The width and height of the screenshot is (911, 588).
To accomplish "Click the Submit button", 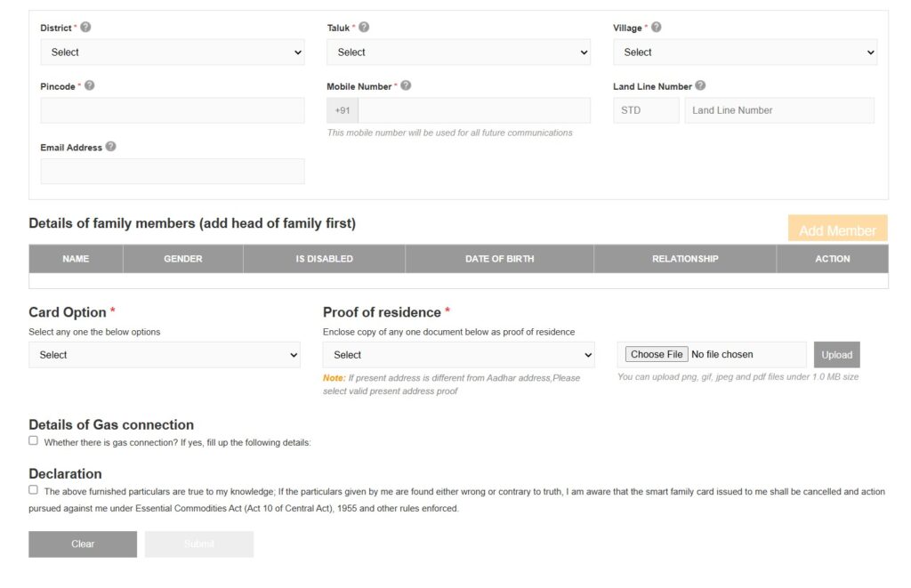I will point(198,544).
